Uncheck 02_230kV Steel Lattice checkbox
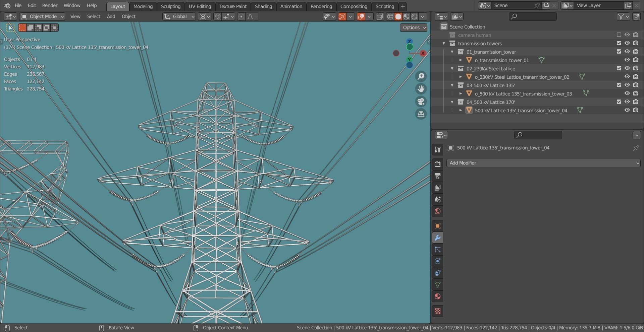 pyautogui.click(x=619, y=68)
